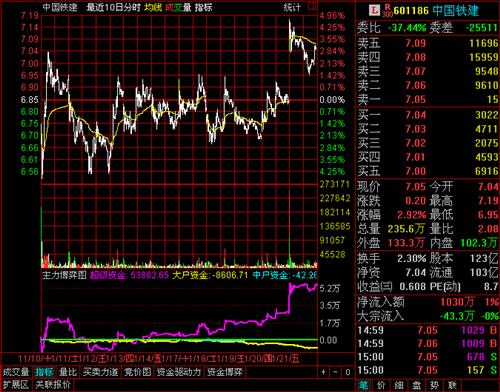Select the 笔 tick detail tab
This screenshot has width=500, height=392.
(364, 386)
